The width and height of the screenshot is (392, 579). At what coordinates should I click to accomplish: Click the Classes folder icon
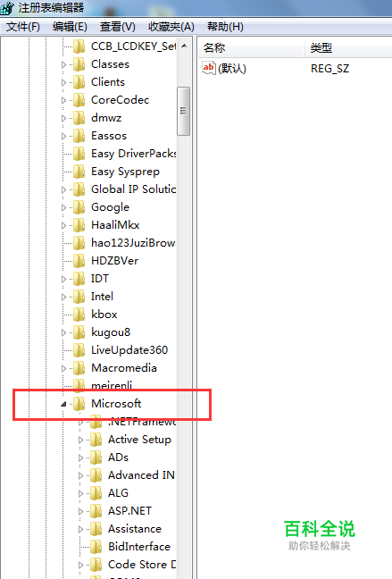(79, 64)
